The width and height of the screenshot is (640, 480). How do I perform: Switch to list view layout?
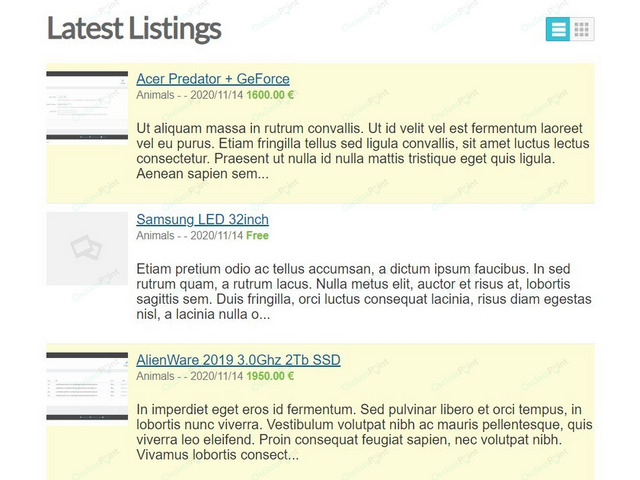point(558,29)
